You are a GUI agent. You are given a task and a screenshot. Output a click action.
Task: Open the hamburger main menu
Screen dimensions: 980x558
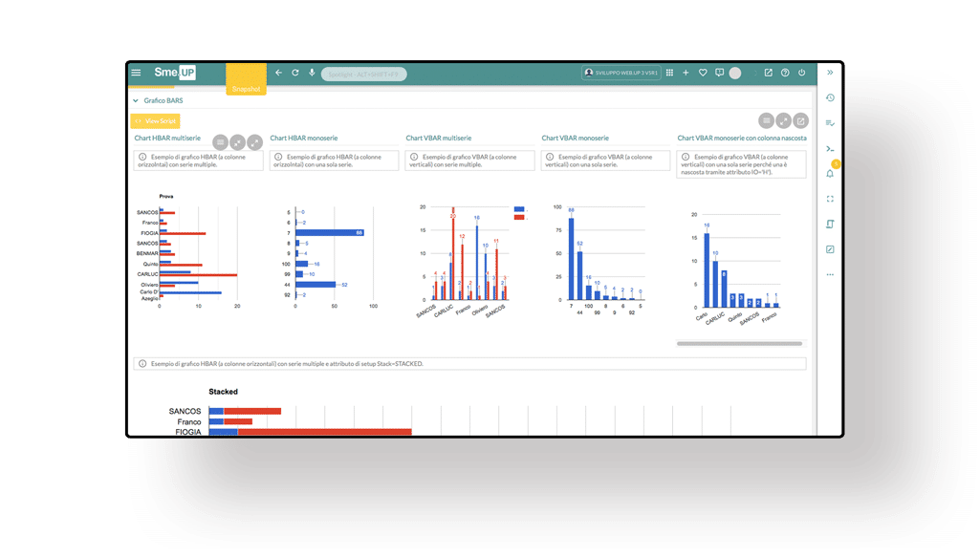click(136, 73)
